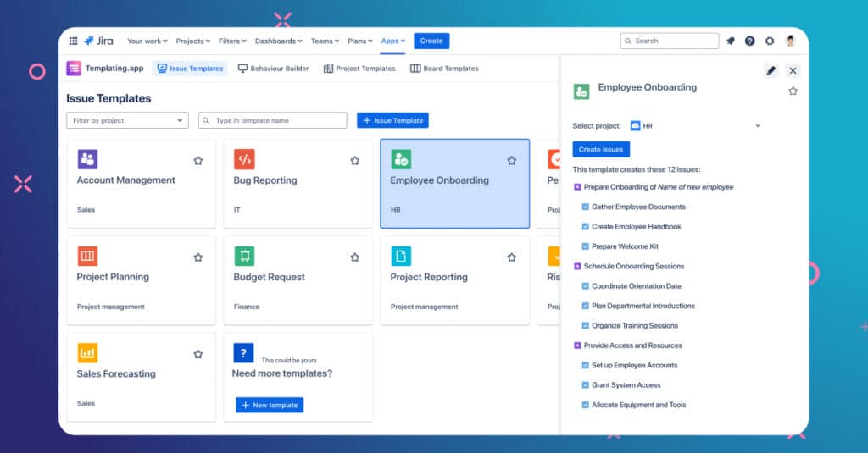
Task: Close the Employee Onboarding side panel
Action: click(793, 70)
